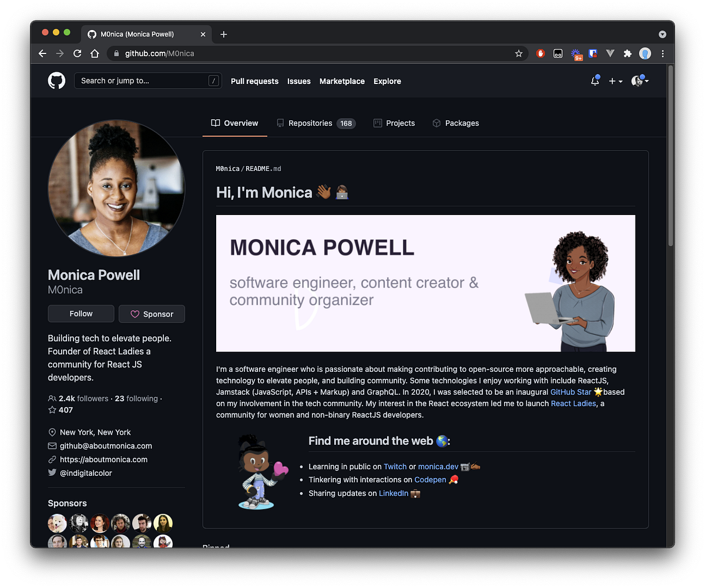The height and width of the screenshot is (588, 705).
Task: Open Chrome three-dot menu
Action: pos(663,53)
